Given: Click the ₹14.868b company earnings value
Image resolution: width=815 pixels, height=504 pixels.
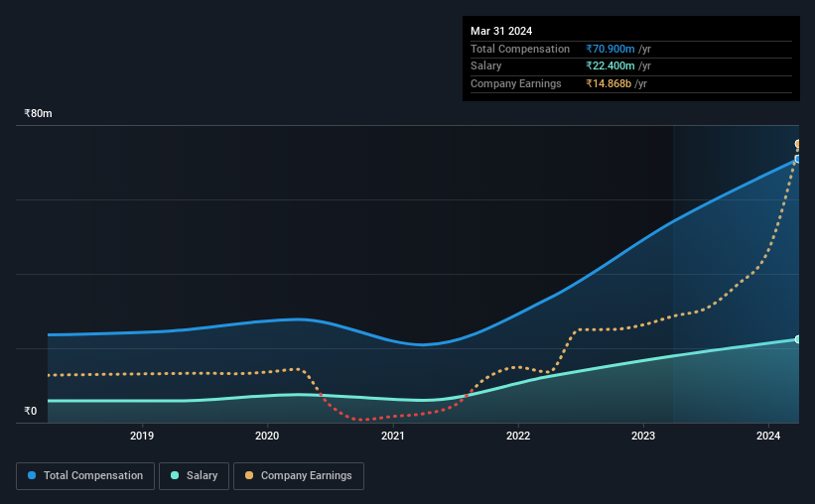Looking at the screenshot, I should point(609,83).
